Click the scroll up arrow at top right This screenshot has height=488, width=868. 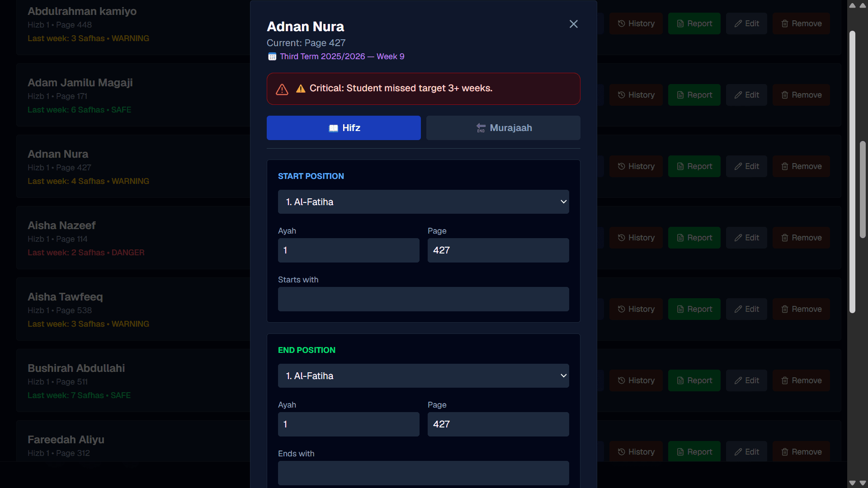coord(863,5)
